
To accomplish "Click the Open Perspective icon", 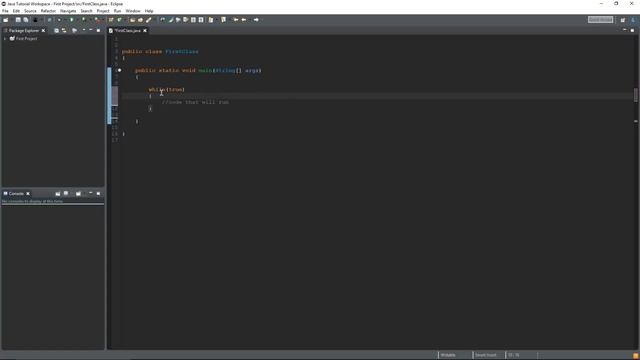I will [623, 20].
